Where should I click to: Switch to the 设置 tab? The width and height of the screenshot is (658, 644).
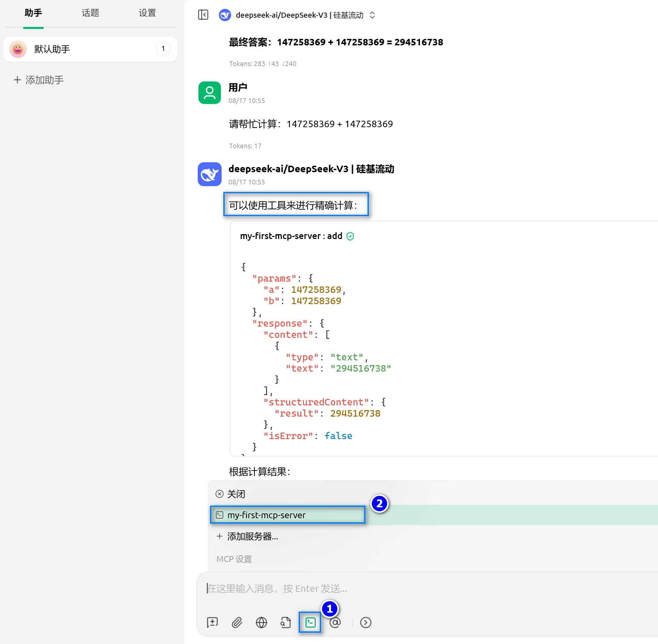point(147,13)
